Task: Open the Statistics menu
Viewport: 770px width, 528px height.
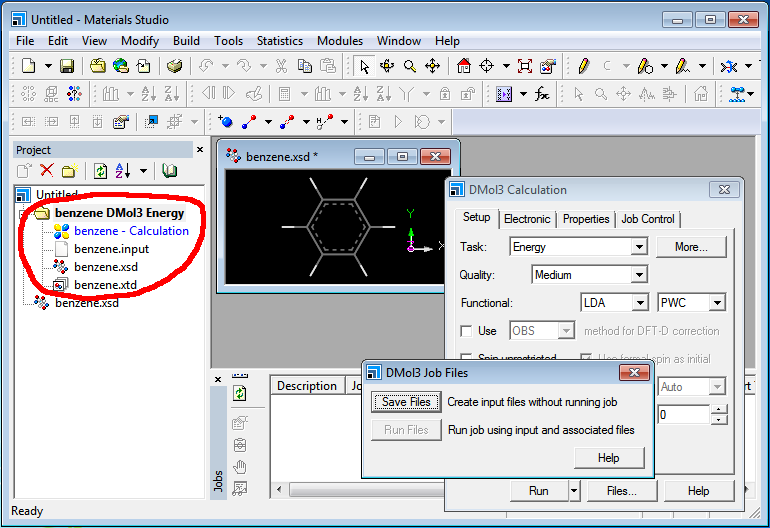Action: click(280, 41)
